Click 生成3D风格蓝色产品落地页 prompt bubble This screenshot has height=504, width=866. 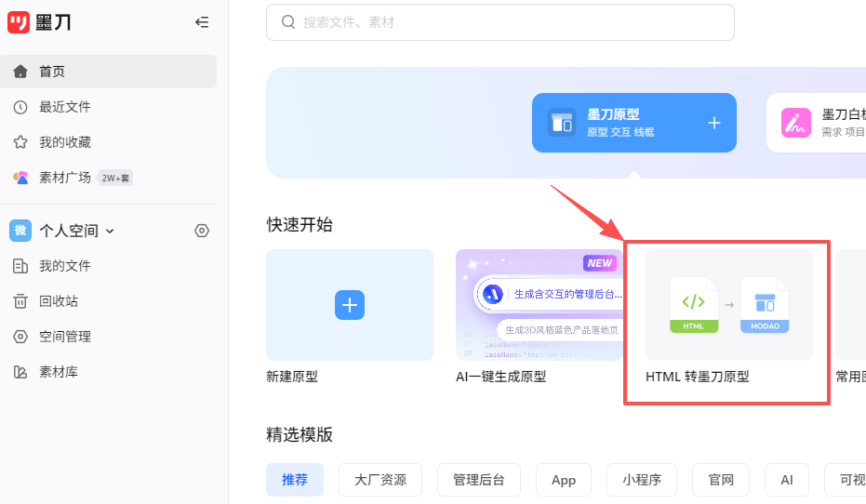[x=560, y=329]
